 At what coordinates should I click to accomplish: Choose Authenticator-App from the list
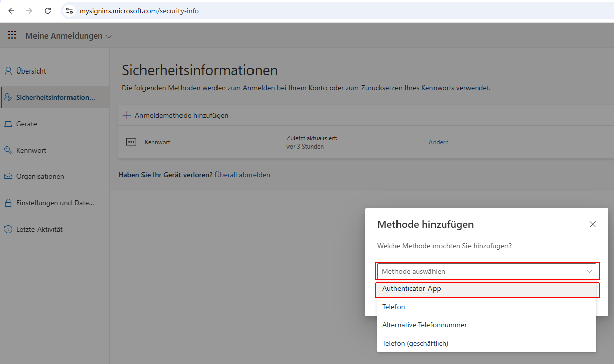487,289
